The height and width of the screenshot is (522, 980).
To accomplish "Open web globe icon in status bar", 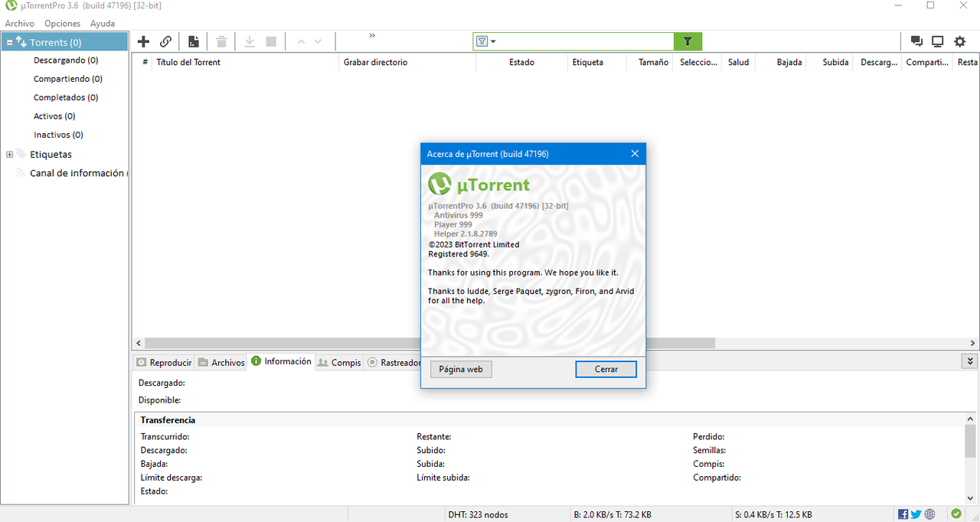I will [930, 514].
